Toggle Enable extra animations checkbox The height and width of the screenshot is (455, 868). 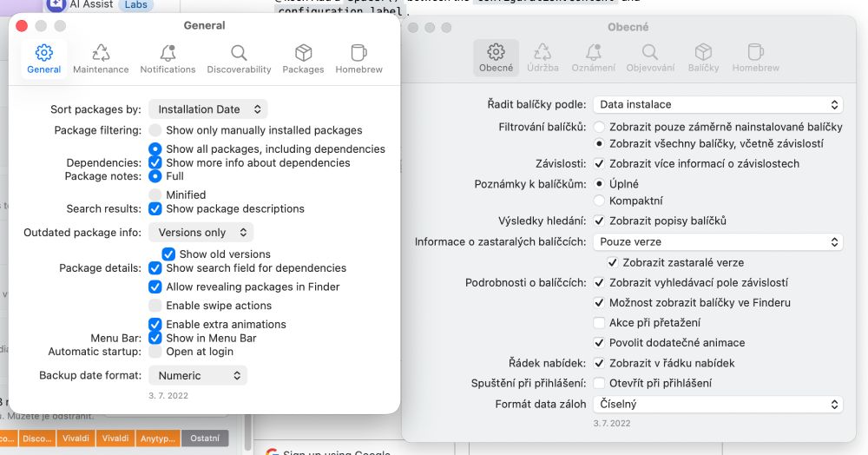tap(155, 325)
